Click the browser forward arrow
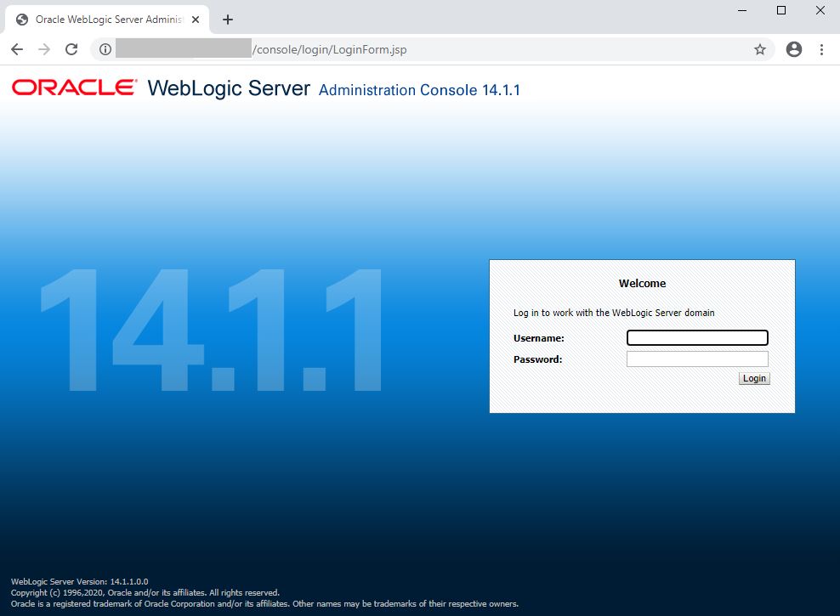The height and width of the screenshot is (616, 840). point(44,50)
